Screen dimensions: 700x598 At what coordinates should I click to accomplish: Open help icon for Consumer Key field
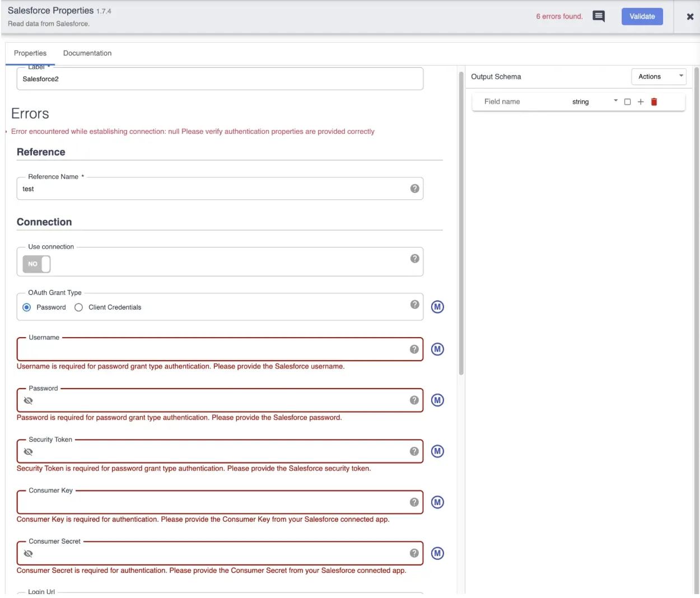point(414,502)
